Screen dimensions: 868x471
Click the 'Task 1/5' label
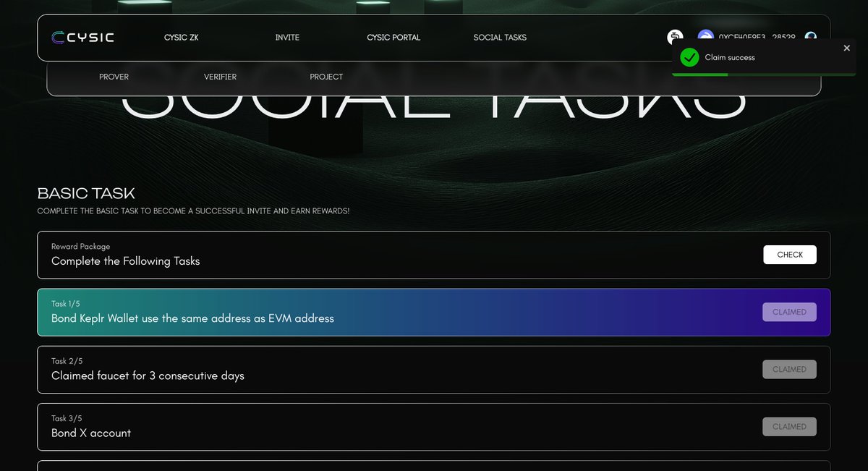coord(67,304)
